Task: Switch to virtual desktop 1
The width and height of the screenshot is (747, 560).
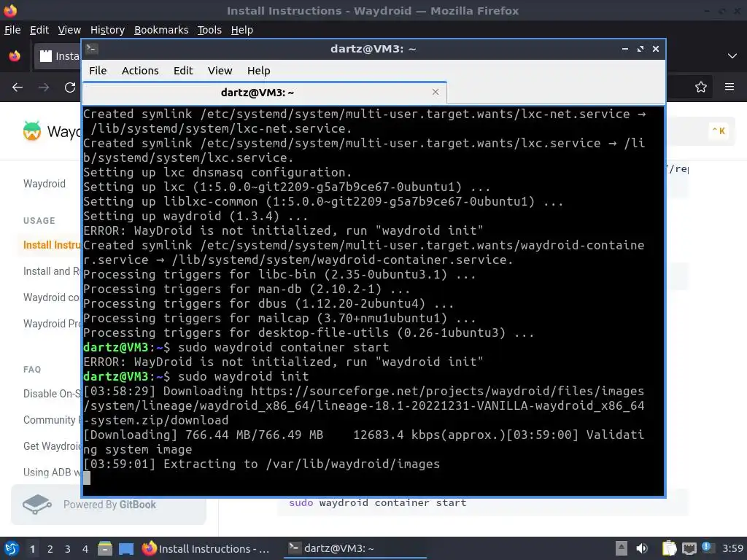Action: pyautogui.click(x=32, y=549)
